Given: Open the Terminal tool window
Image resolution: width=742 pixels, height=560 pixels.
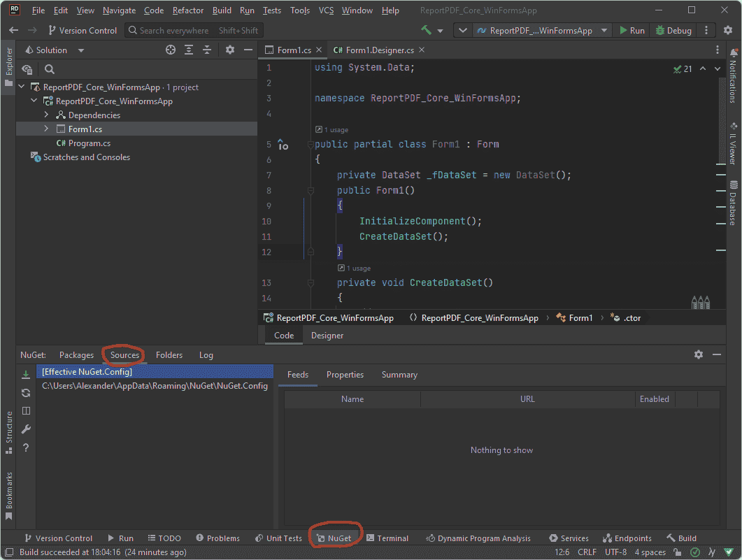Looking at the screenshot, I should [387, 538].
